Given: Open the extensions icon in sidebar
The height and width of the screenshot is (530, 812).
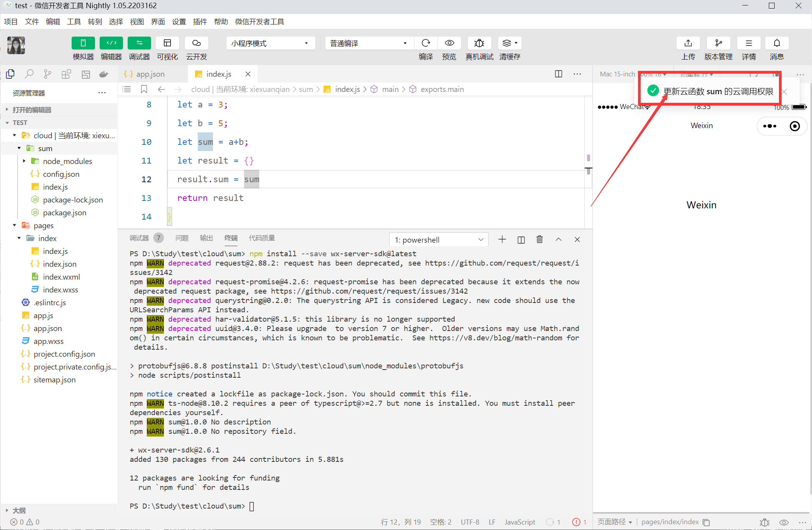Looking at the screenshot, I should coord(66,74).
